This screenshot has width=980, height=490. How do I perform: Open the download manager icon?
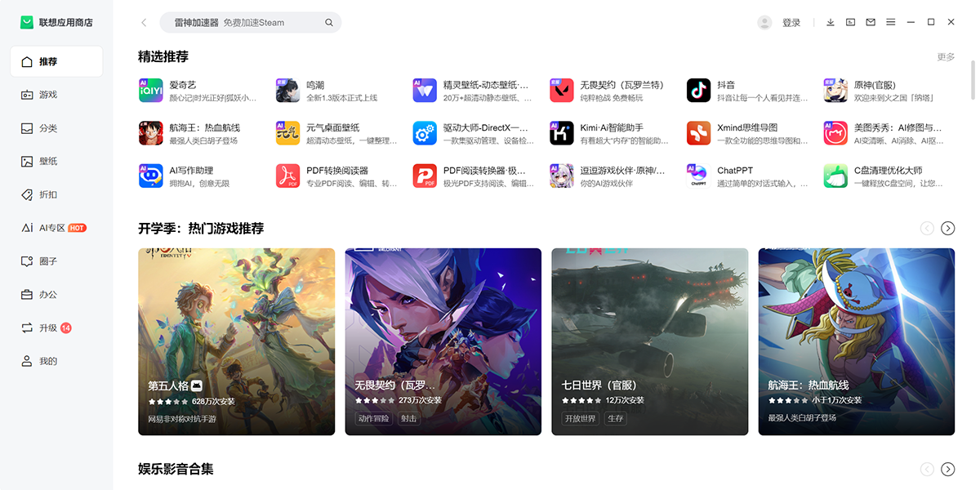pos(831,22)
